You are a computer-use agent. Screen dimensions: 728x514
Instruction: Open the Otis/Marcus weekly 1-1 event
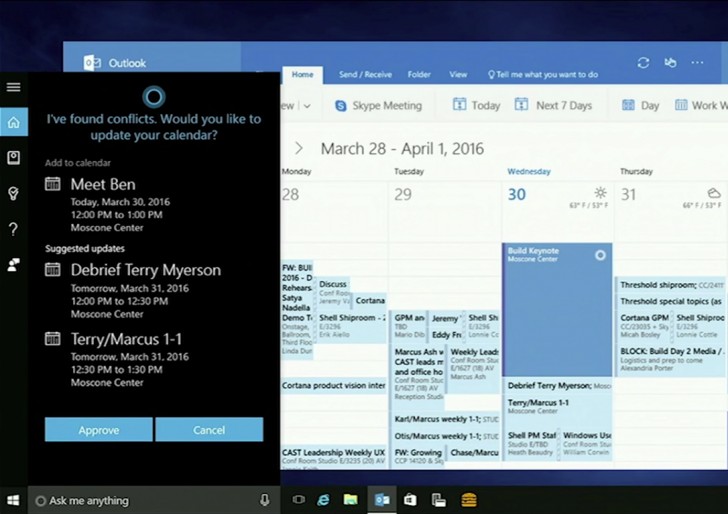pos(445,436)
